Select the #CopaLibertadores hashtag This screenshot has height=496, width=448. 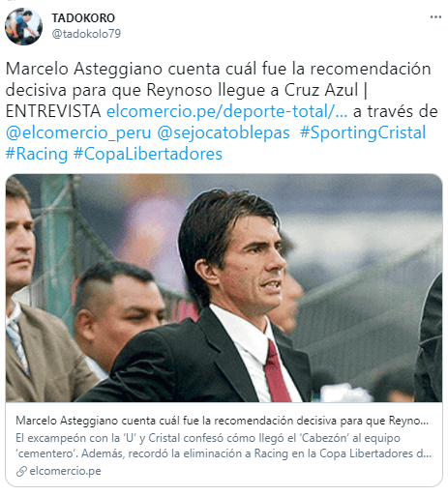[x=148, y=154]
